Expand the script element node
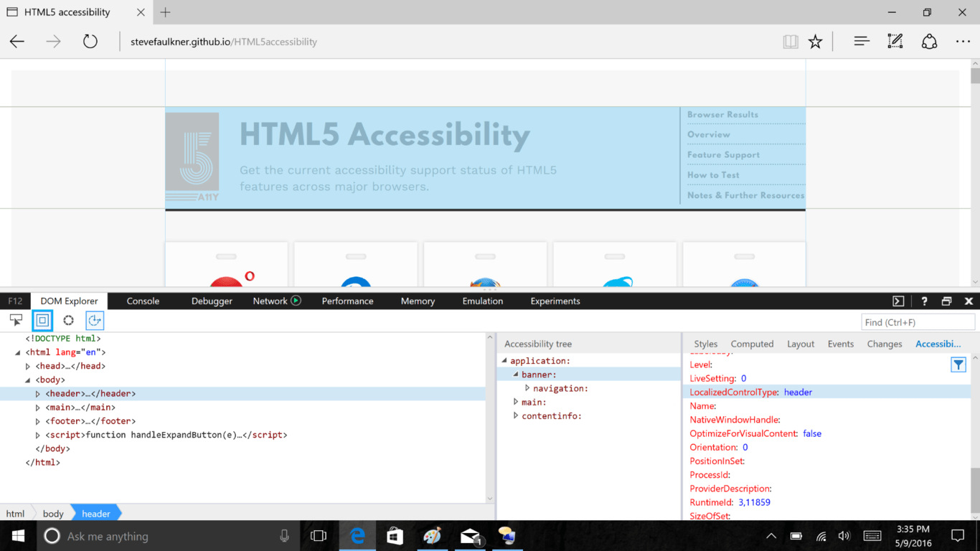This screenshot has height=551, width=980. pos(38,435)
